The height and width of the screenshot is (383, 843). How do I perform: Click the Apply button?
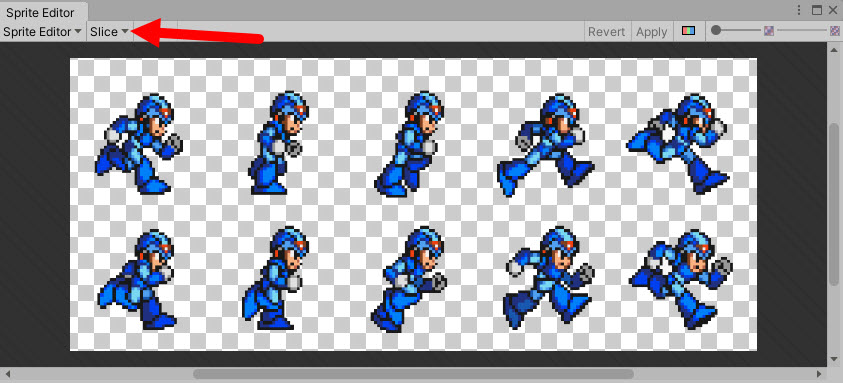(x=652, y=32)
